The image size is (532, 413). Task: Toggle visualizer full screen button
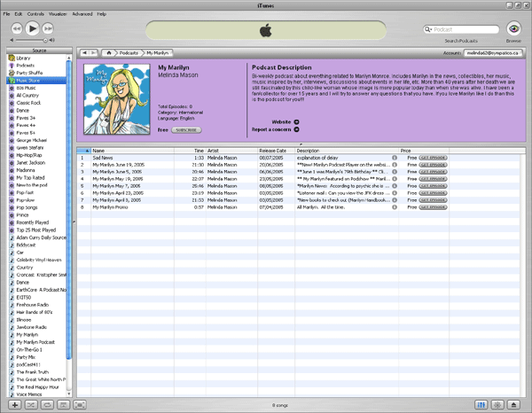tap(80, 405)
